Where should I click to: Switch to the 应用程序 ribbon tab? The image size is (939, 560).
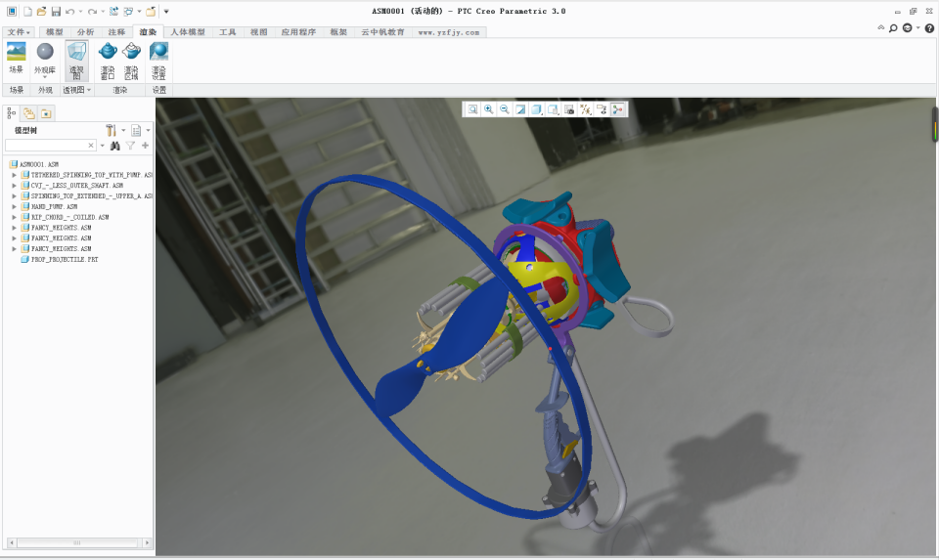coord(299,32)
